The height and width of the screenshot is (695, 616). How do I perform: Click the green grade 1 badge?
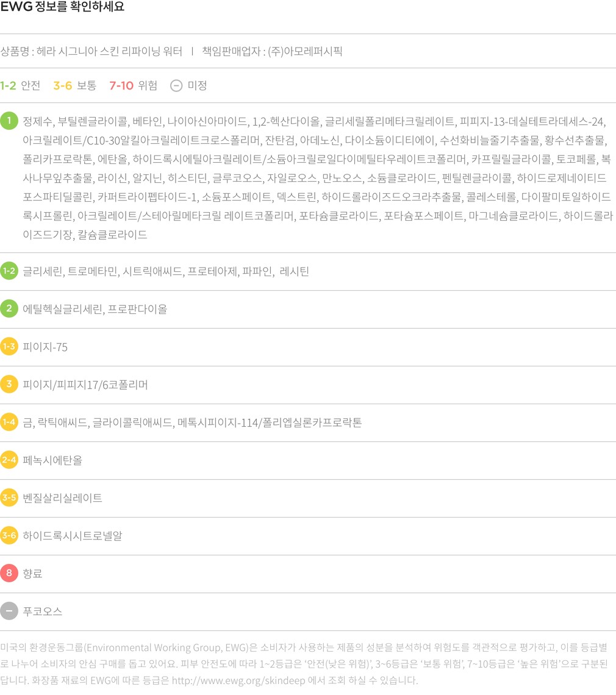pos(9,120)
